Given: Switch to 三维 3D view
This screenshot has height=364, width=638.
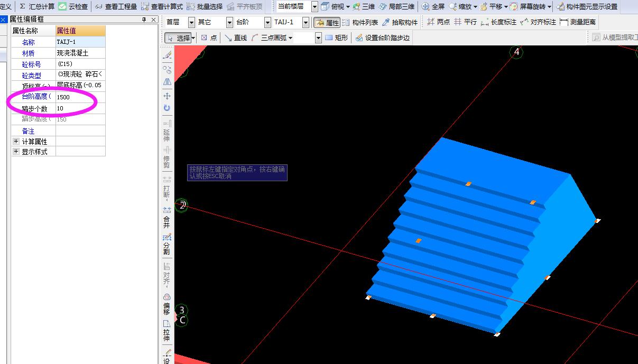Looking at the screenshot, I should [x=364, y=6].
